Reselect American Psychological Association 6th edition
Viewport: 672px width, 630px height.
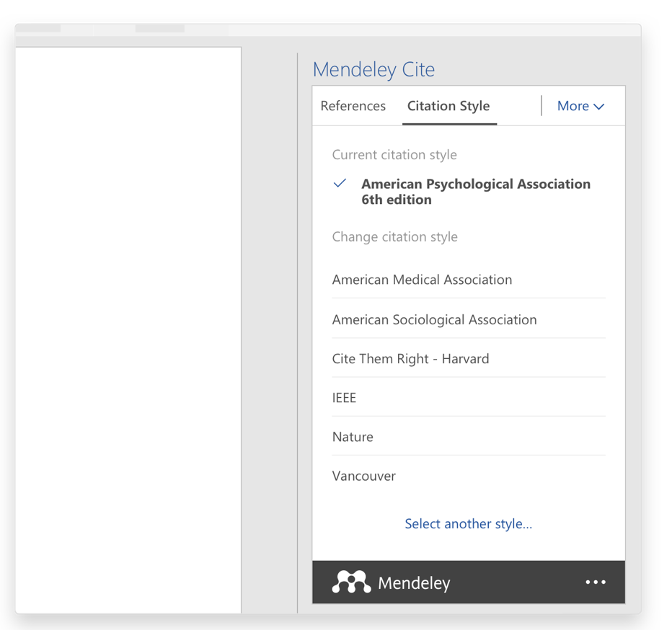476,191
